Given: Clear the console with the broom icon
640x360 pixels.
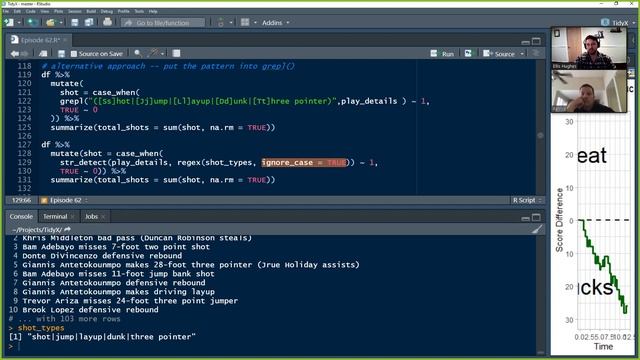Looking at the screenshot, I should click(537, 229).
